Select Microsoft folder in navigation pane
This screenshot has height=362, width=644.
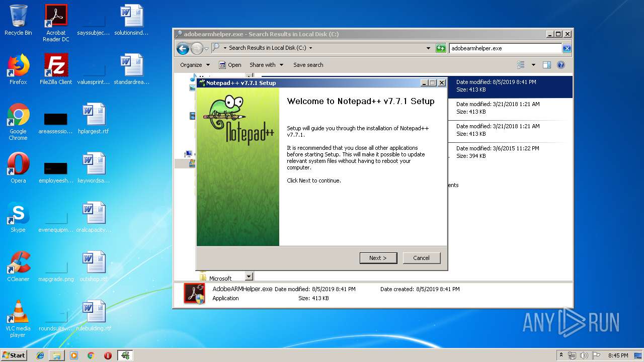point(220,278)
